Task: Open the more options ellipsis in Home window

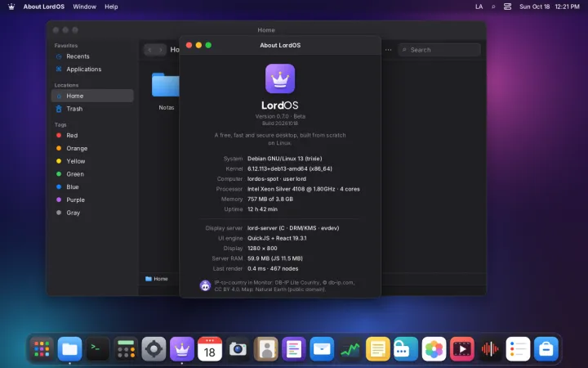Action: pos(388,50)
